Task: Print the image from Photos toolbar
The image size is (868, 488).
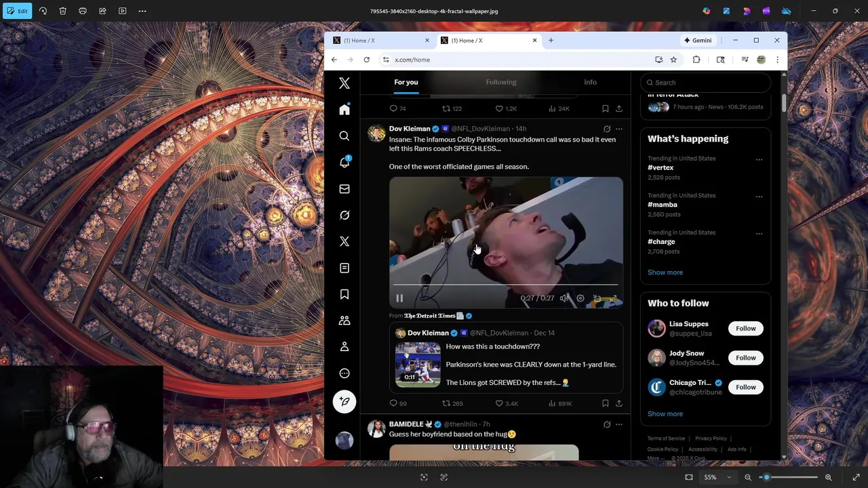Action: tap(83, 11)
